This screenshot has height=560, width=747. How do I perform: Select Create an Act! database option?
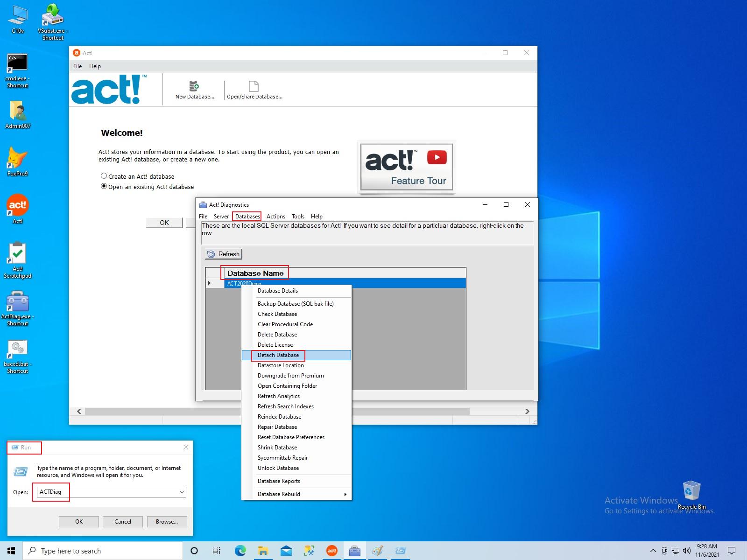tap(137, 176)
